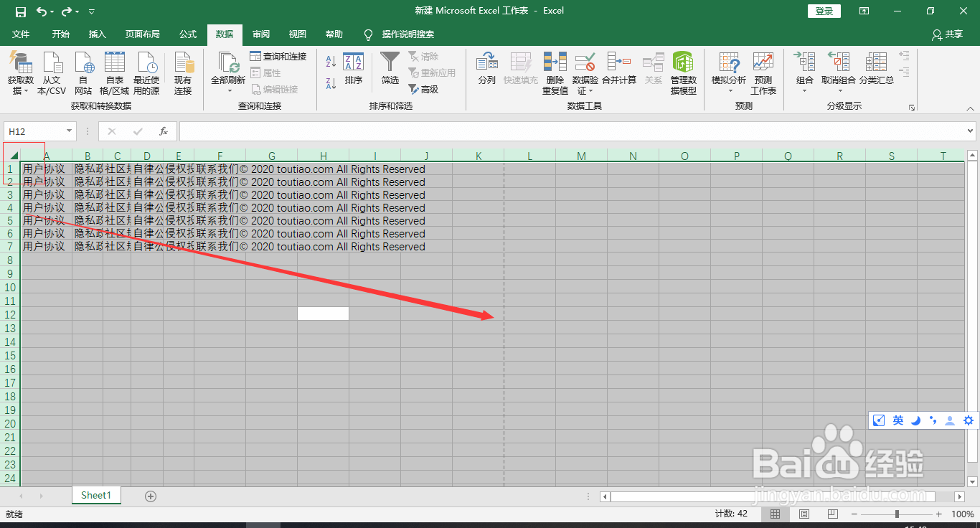Click the Redo arrow icon

pyautogui.click(x=67, y=11)
